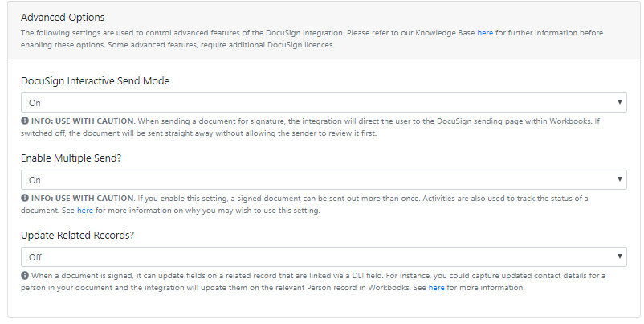
Task: Click caution warning text under Interactive Send Mode
Action: pos(83,121)
